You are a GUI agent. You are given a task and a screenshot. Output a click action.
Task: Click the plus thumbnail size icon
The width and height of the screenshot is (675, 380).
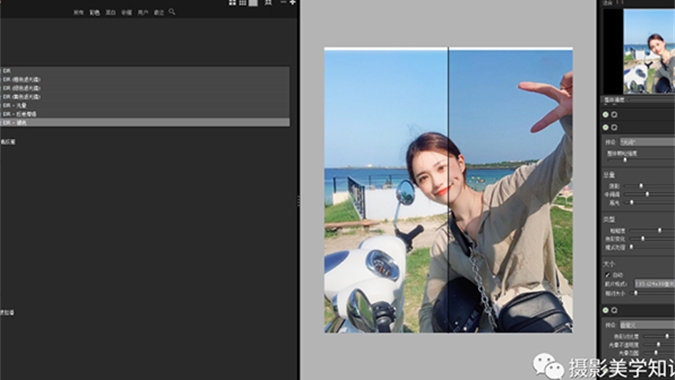pos(293,2)
